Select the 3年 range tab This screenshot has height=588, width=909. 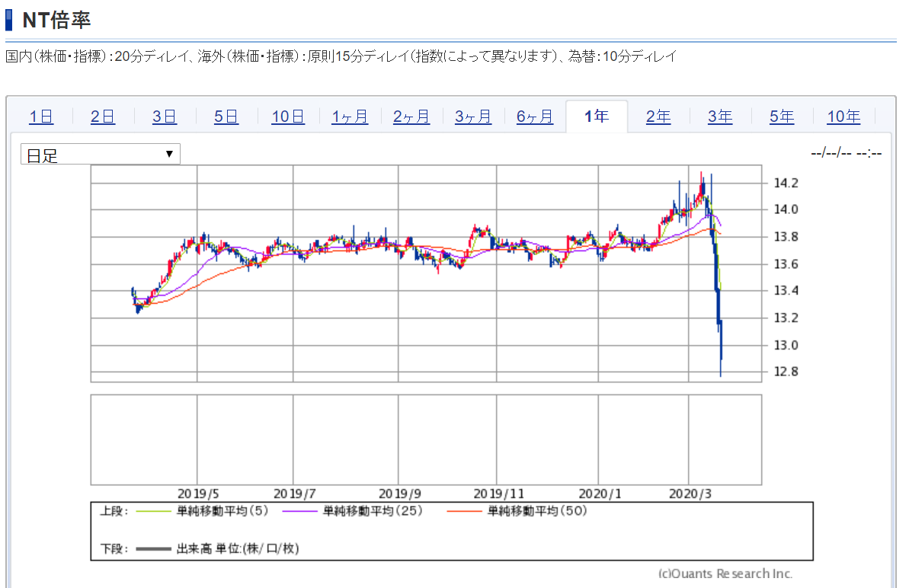[720, 117]
